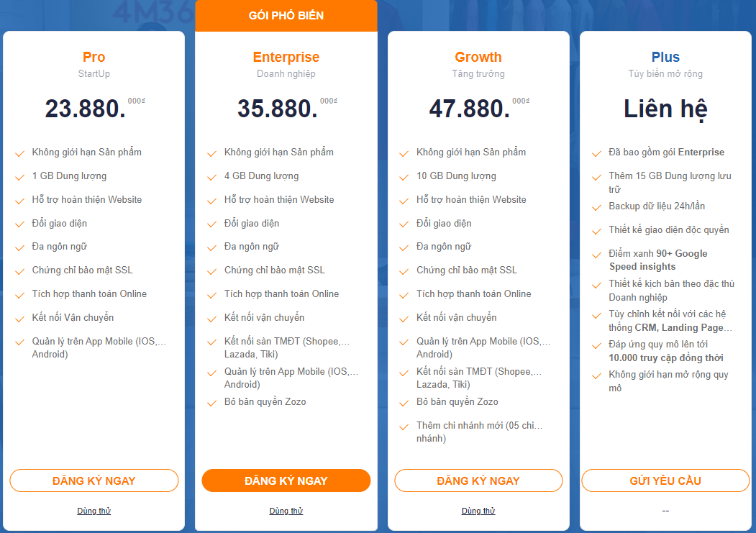Click the orange 'ĐĂNG KÝ NGAY' Enterprise button
756x533 pixels.
pos(286,480)
